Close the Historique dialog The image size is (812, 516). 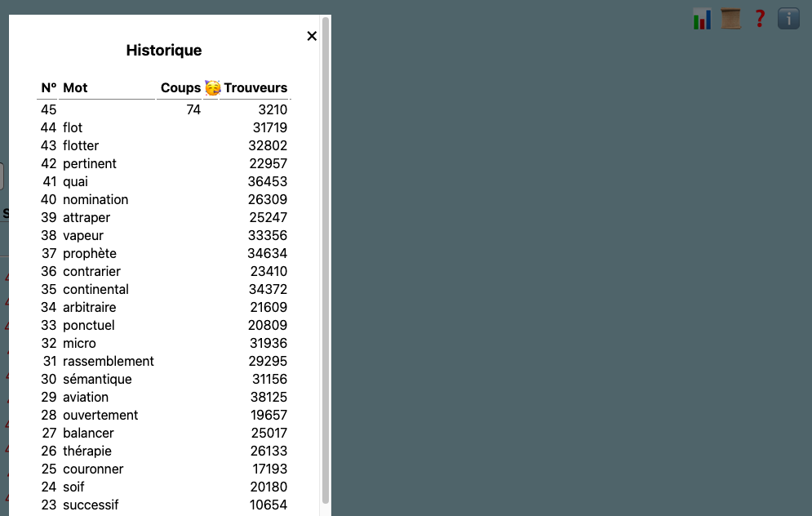(312, 36)
